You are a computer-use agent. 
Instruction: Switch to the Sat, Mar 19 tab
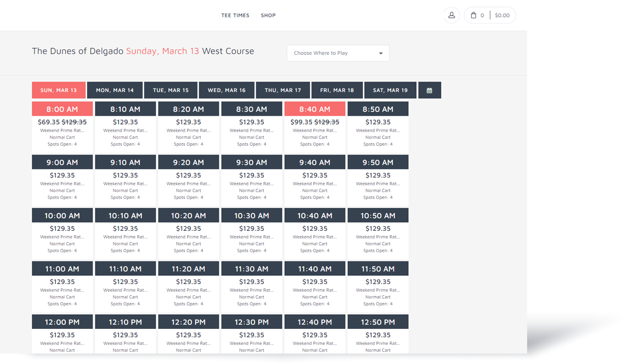390,90
